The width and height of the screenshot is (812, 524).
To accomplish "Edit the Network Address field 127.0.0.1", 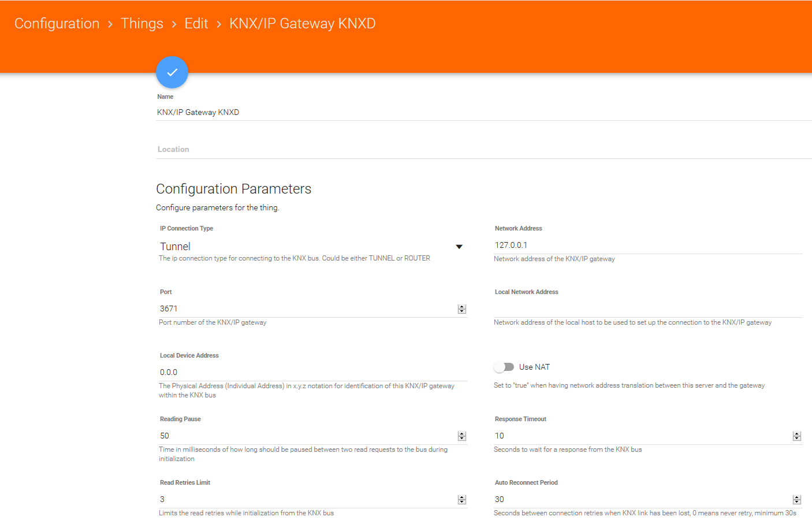I will coord(648,245).
